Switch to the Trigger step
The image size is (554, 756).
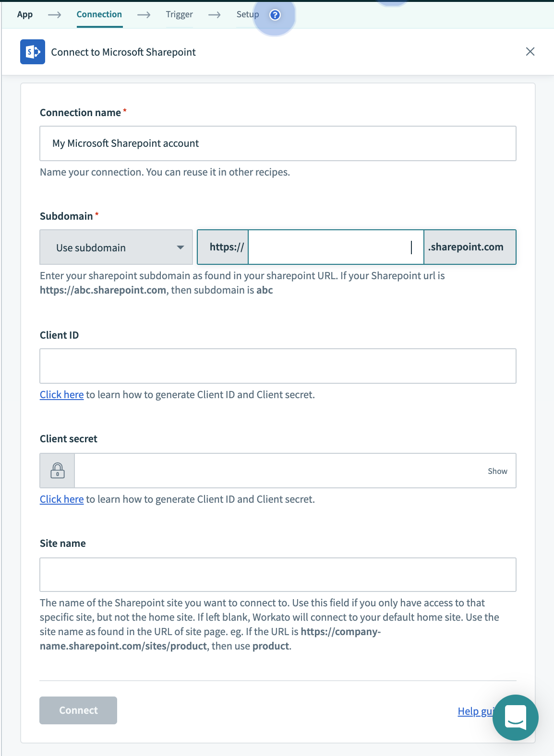[x=179, y=14]
